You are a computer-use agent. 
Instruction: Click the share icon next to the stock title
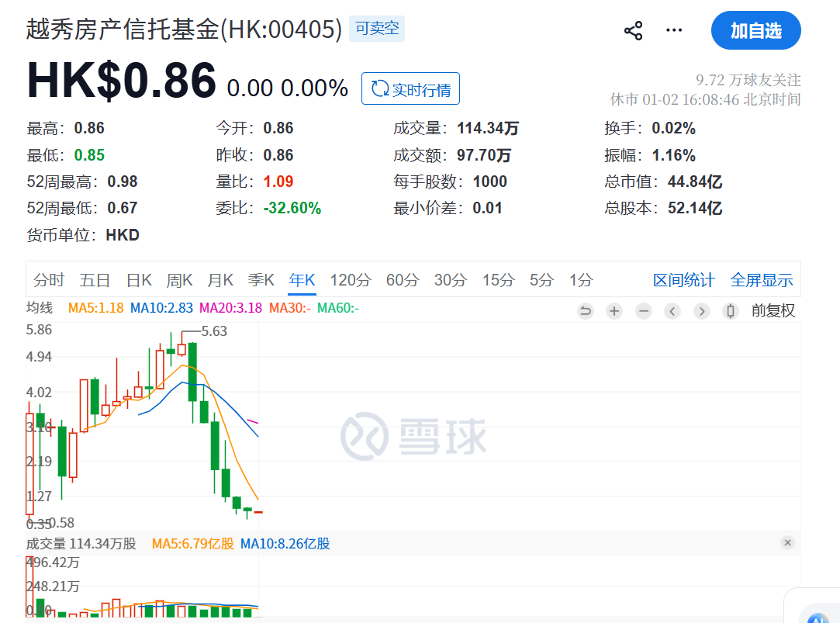633,31
